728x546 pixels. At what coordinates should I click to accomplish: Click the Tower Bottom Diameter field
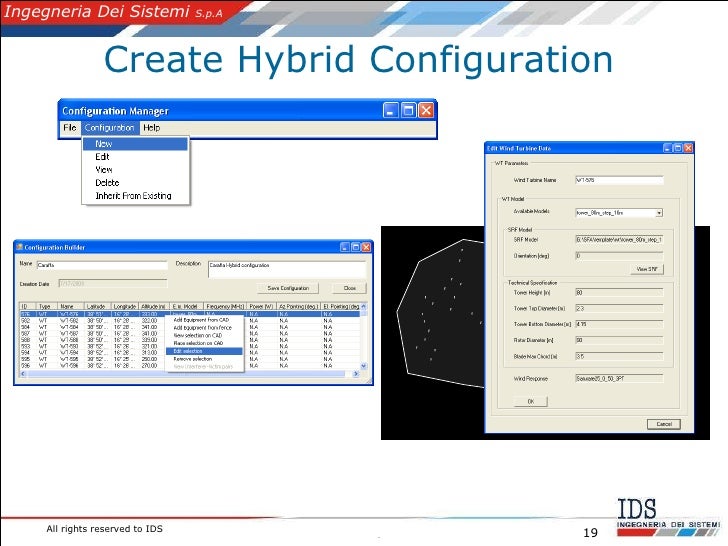[x=619, y=324]
